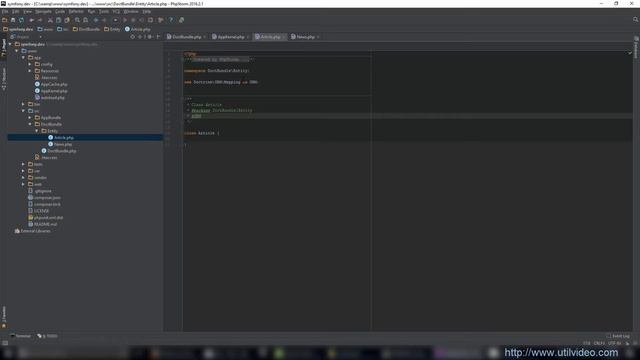Image resolution: width=640 pixels, height=360 pixels.
Task: Click the Search Everywhere magnifier icon
Action: click(x=636, y=20)
